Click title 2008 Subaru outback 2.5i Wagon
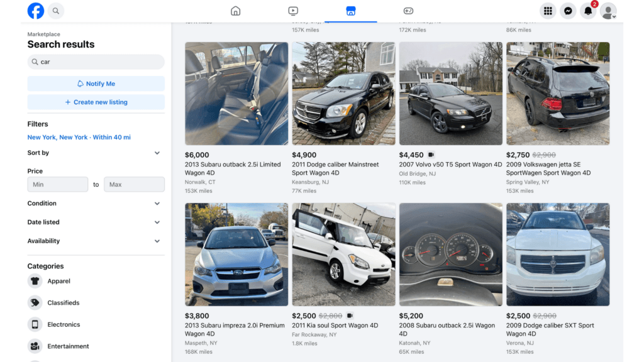Viewport: 644px width, 362px height. [x=447, y=329]
